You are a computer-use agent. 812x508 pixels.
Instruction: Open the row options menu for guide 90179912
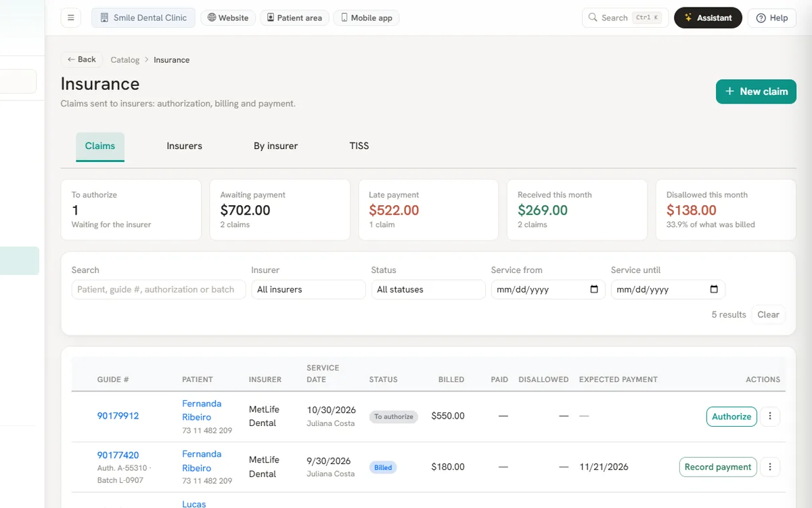tap(770, 417)
